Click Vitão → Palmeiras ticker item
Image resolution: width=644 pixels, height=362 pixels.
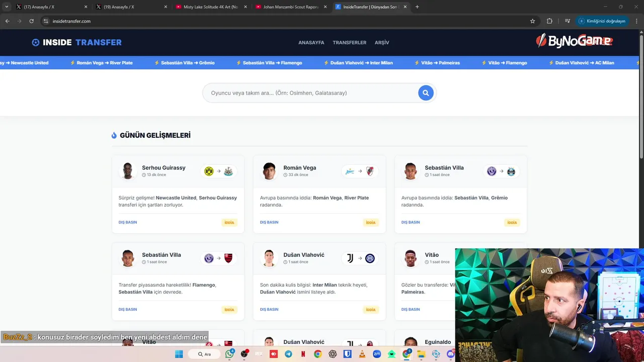[437, 63]
